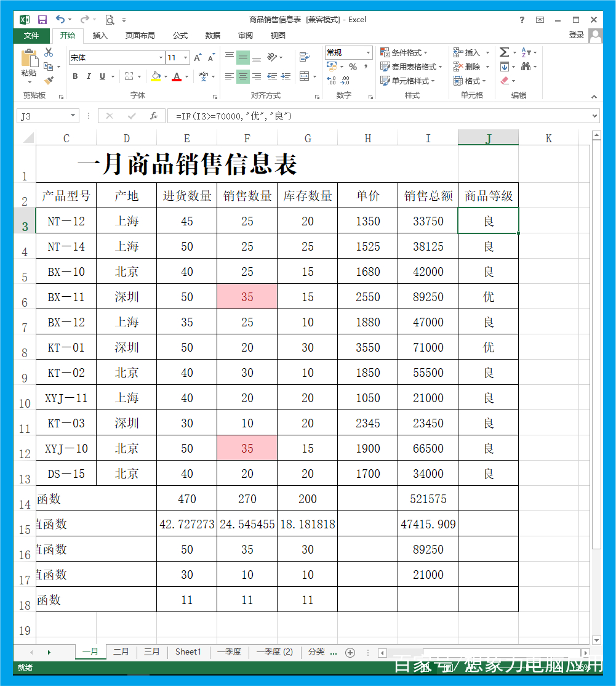Open the Name Box dropdown arrow
Image resolution: width=616 pixels, height=686 pixels.
coord(73,116)
